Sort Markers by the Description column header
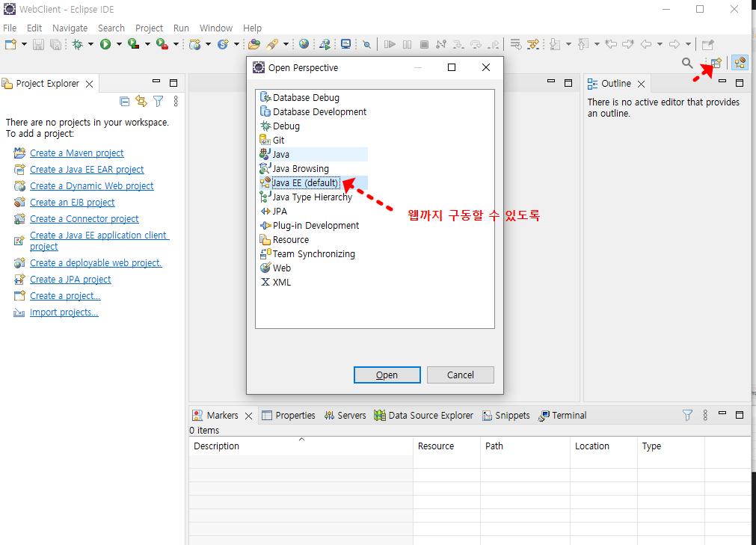Screen dimensions: 756x545 click(301, 446)
